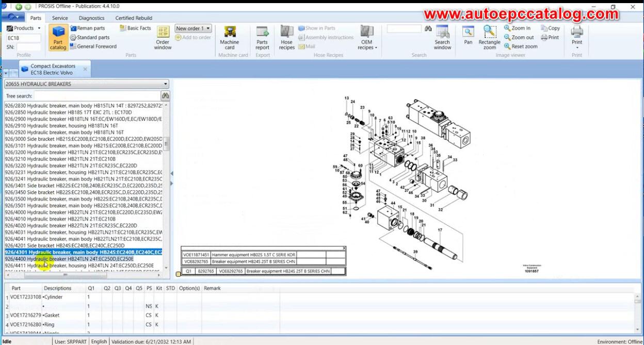Open the Order window
This screenshot has width=644, height=345.
163,38
